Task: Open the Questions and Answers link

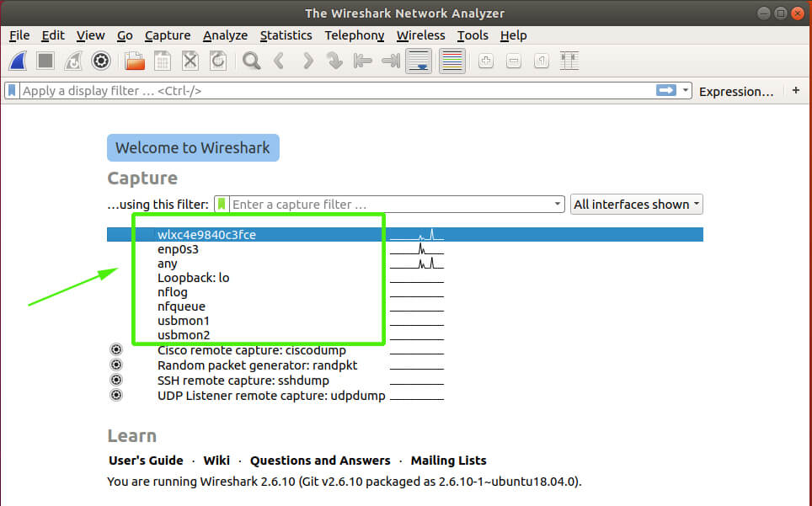Action: coord(320,461)
